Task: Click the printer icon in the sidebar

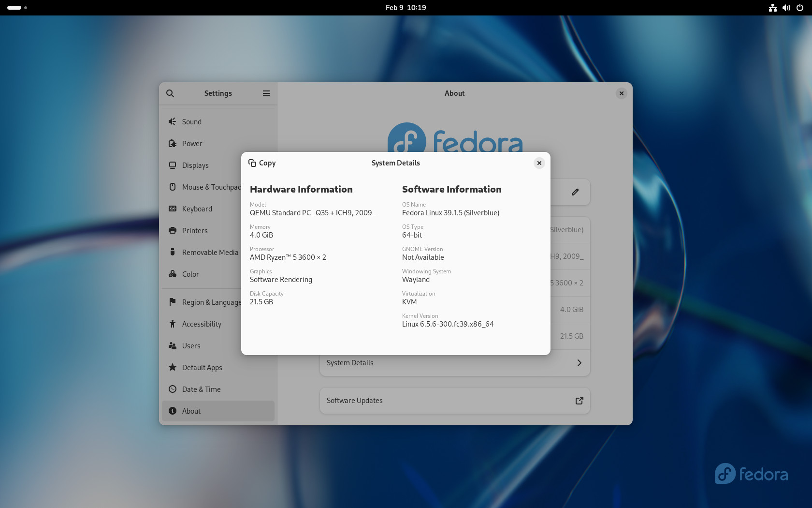Action: pyautogui.click(x=173, y=231)
